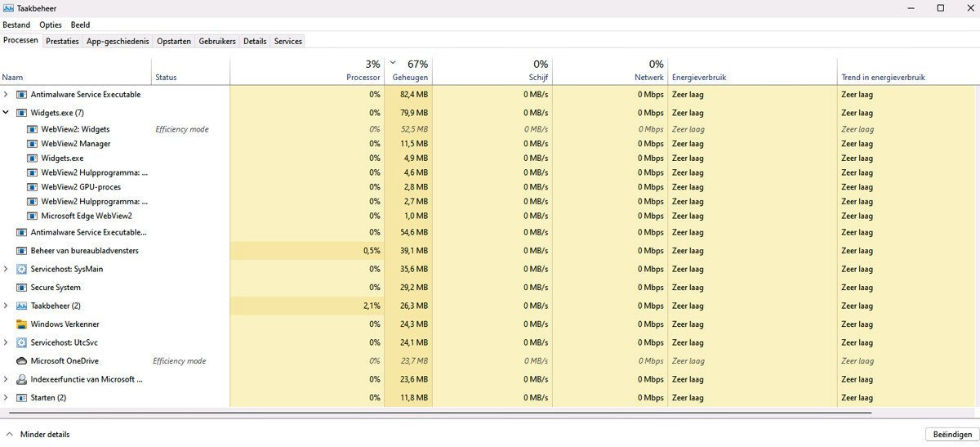Click Minder details to shrink the view

38,435
